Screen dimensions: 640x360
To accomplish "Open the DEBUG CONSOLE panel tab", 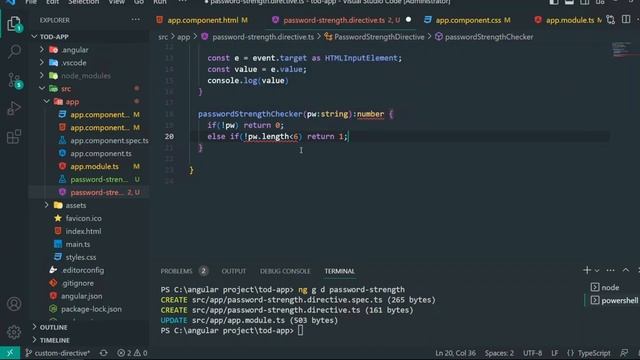I will (x=285, y=271).
